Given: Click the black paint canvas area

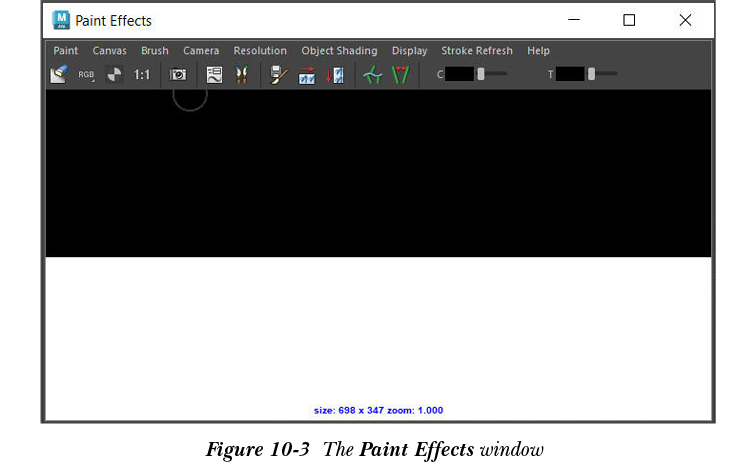Looking at the screenshot, I should click(378, 175).
